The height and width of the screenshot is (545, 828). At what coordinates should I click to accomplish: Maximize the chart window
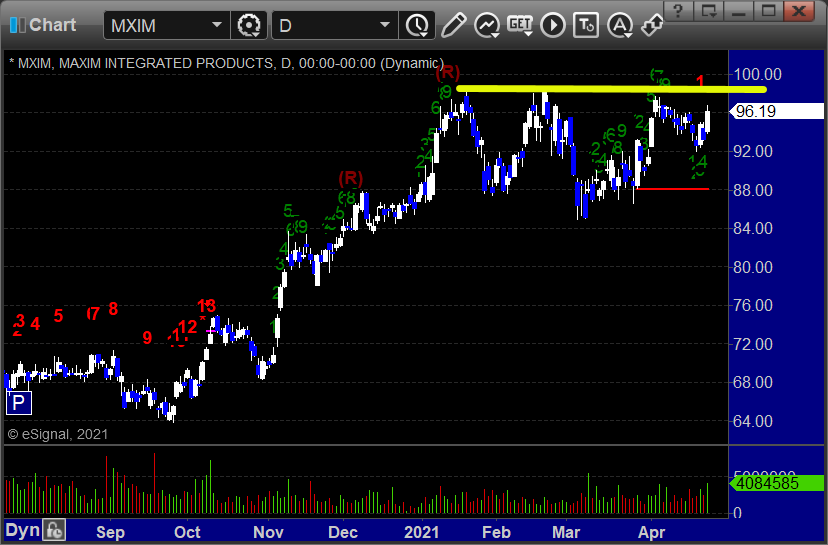[769, 10]
